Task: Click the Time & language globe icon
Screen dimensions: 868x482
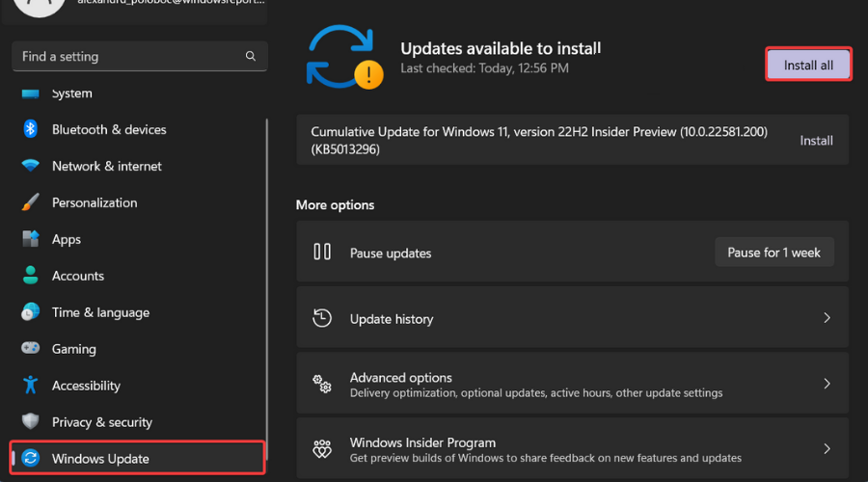Action: [31, 311]
